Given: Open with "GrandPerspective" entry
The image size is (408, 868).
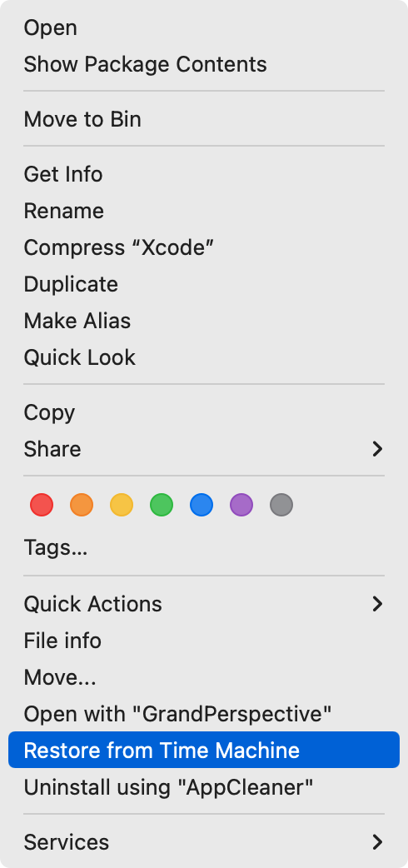Looking at the screenshot, I should pyautogui.click(x=204, y=714).
